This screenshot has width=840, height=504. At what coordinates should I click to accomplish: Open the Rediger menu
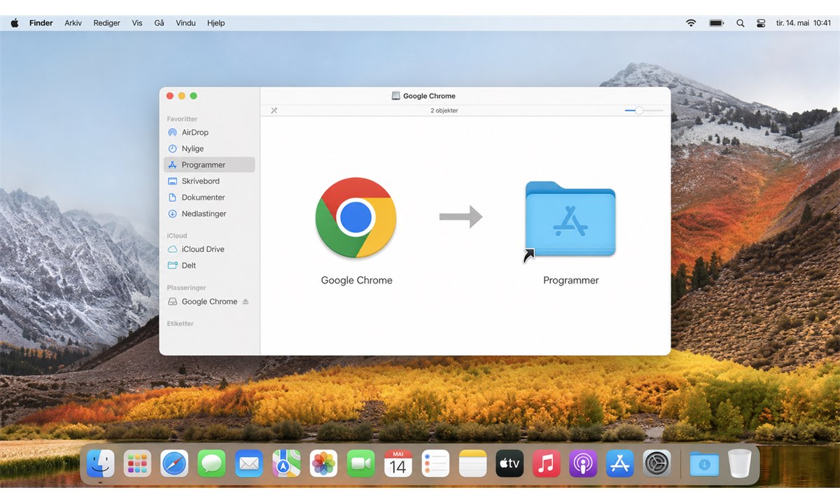point(106,23)
